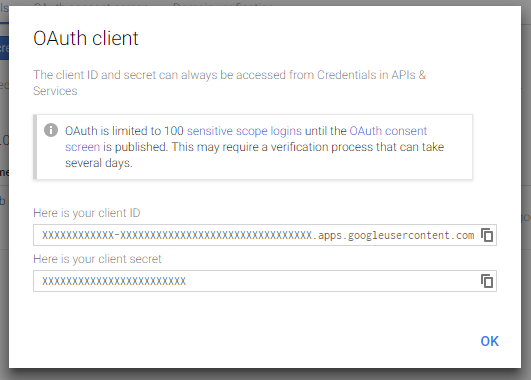Follow the OAuth consent screen link
This screenshot has height=380, width=531.
pos(388,131)
